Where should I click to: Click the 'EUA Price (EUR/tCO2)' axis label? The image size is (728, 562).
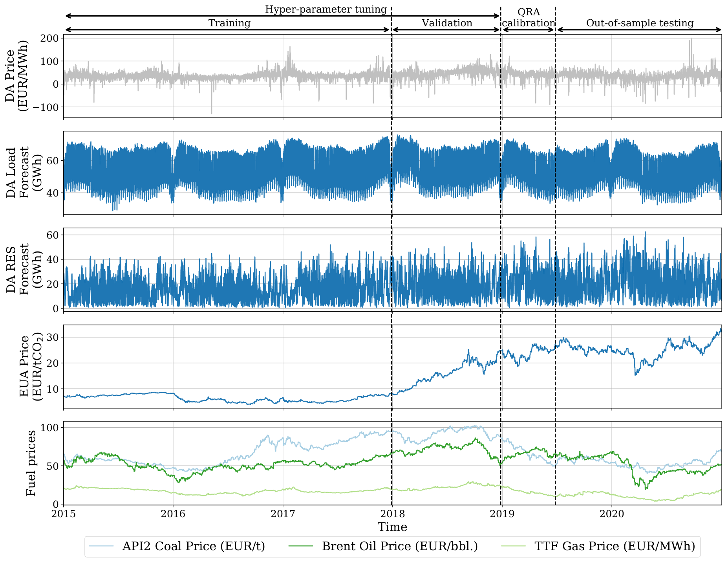(x=31, y=366)
